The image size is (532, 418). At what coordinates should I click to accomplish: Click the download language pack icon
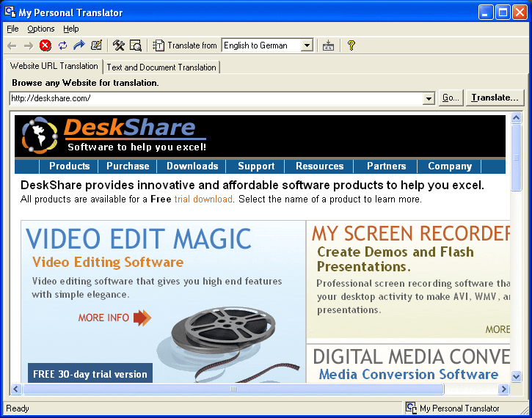(x=328, y=45)
